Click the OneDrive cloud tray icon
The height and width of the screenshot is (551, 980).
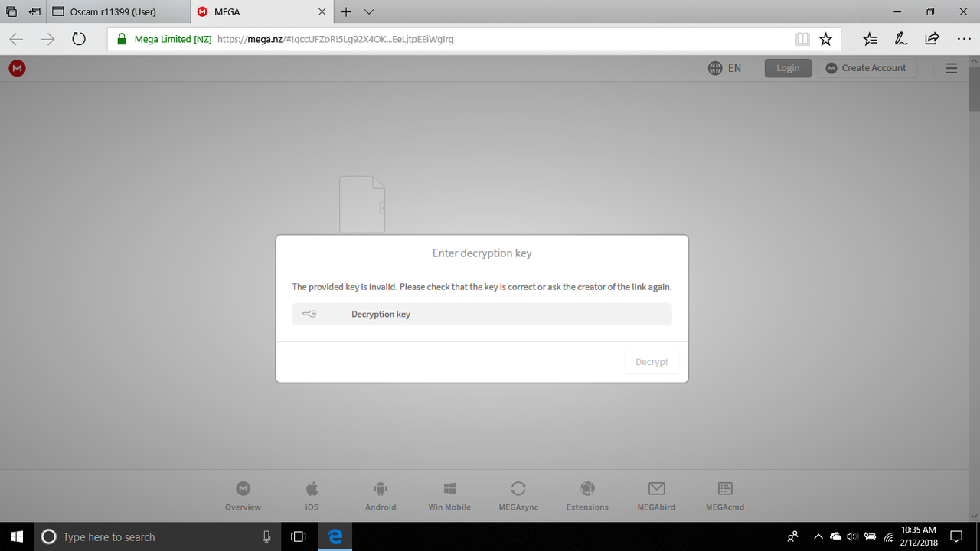tap(835, 536)
